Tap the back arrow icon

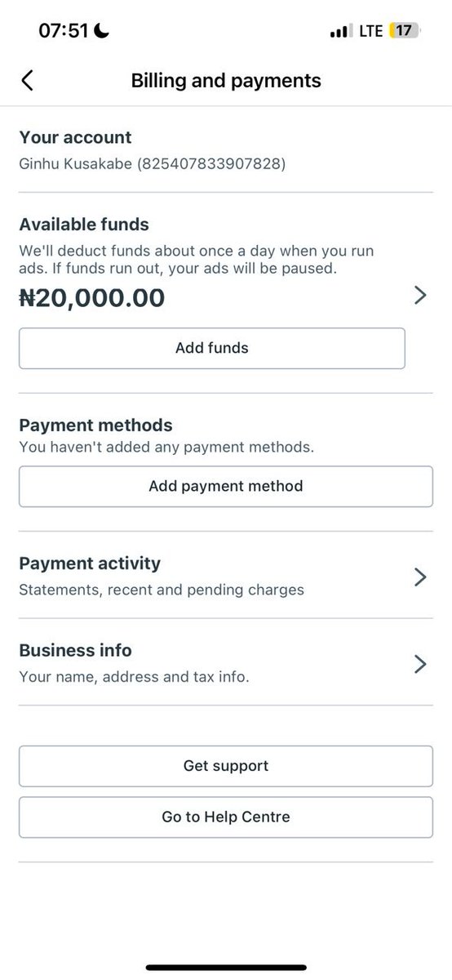(27, 80)
